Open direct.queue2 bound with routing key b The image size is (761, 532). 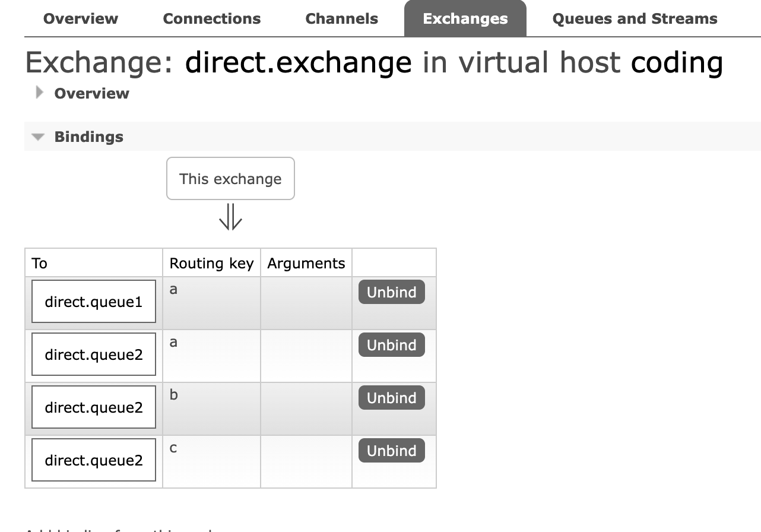pyautogui.click(x=94, y=407)
